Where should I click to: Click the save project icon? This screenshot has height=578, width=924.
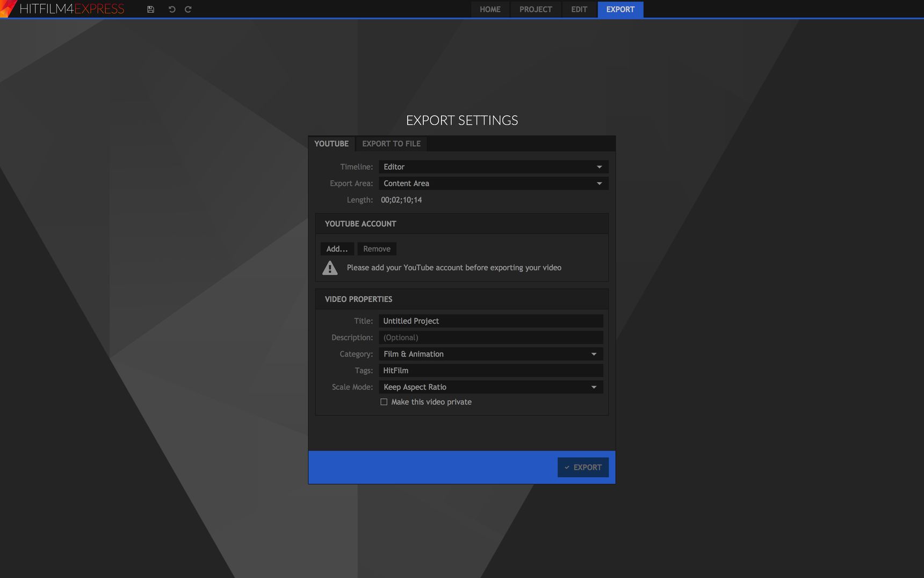150,9
